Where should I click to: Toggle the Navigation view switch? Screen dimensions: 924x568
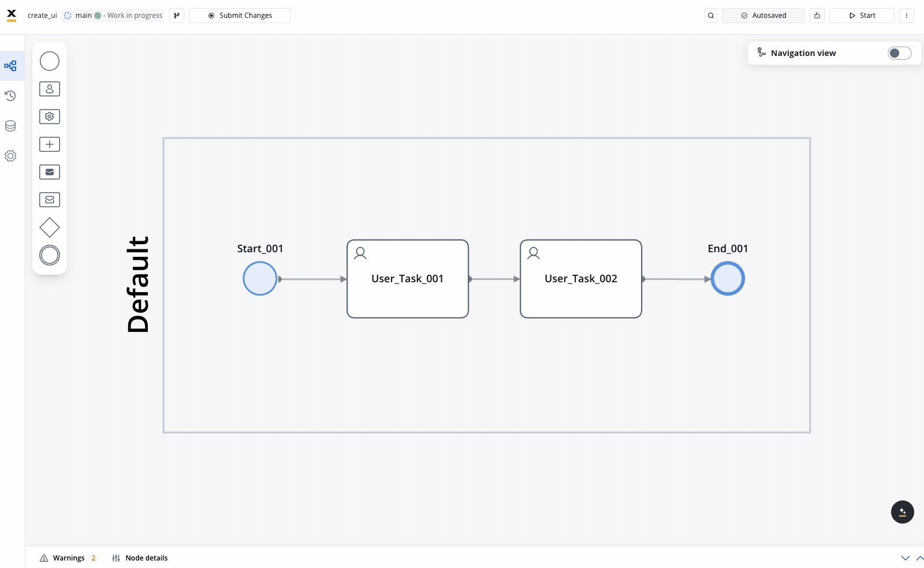pos(900,53)
